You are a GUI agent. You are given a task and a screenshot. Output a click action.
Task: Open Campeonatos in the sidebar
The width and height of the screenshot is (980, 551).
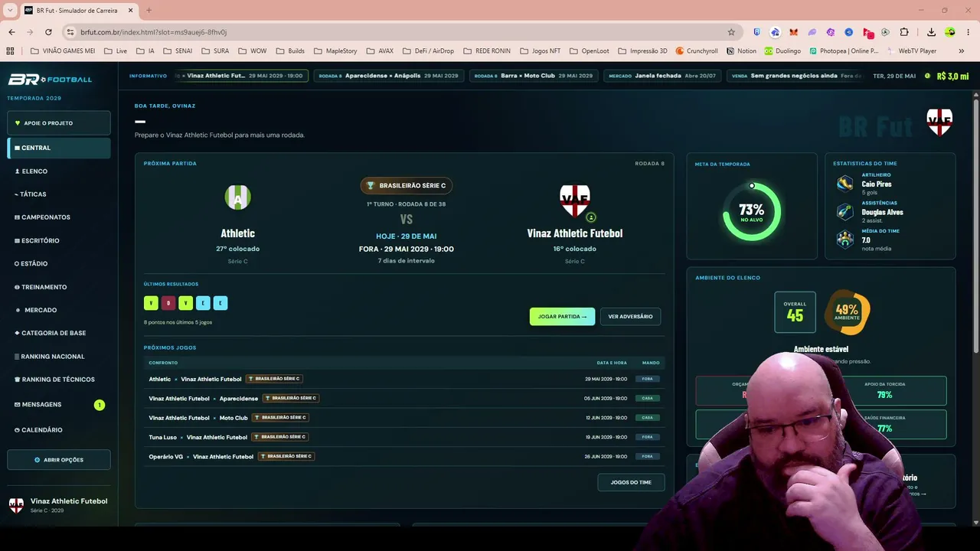(x=59, y=217)
